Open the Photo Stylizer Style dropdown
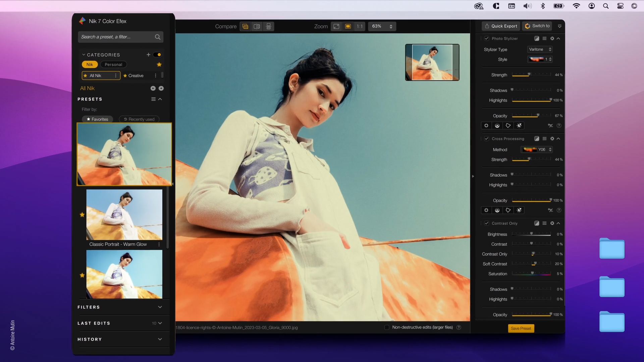Viewport: 644px width, 362px height. (540, 59)
